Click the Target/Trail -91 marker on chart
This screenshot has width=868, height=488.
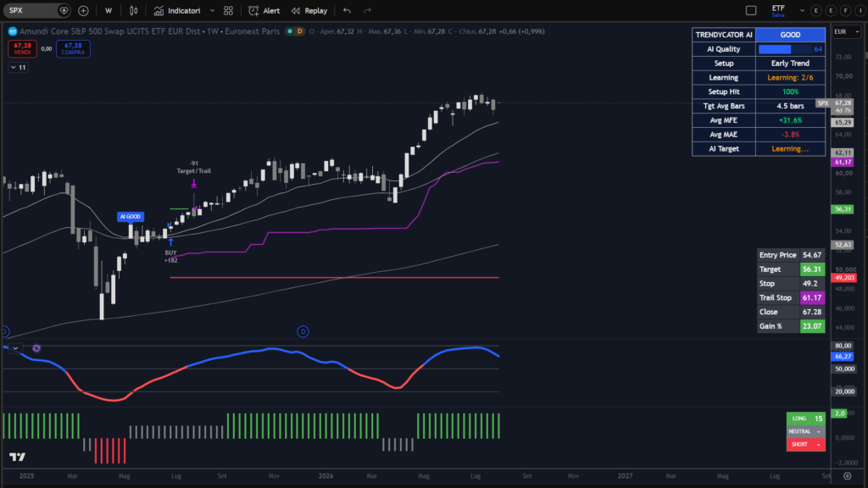tap(194, 183)
